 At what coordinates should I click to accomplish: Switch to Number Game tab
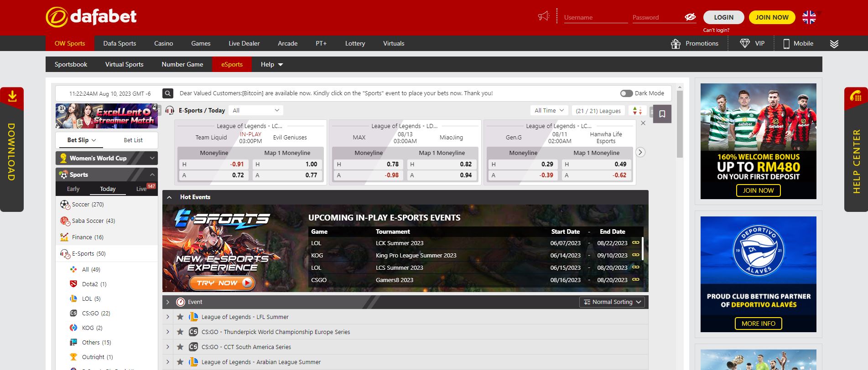(x=182, y=64)
